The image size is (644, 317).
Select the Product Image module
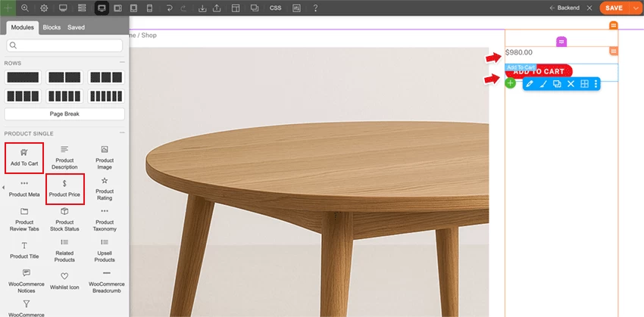coord(105,157)
